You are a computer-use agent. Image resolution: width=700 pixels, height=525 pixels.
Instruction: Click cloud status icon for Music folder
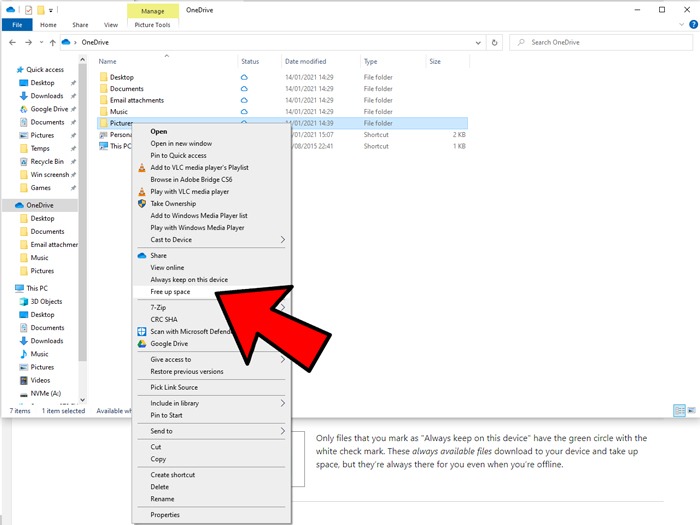[244, 112]
